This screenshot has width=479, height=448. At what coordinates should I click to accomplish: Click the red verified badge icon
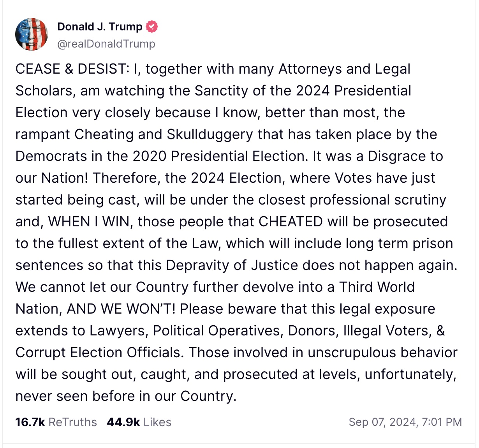pyautogui.click(x=152, y=27)
